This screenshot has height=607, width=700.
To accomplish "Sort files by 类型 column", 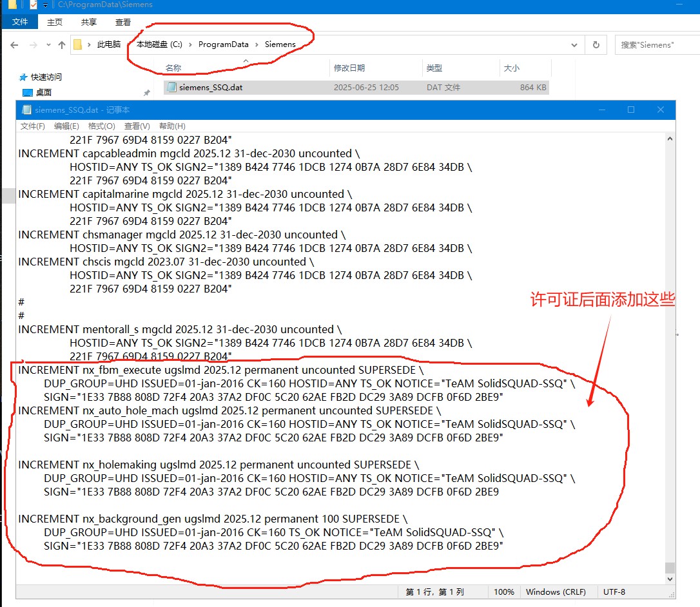I will click(434, 68).
